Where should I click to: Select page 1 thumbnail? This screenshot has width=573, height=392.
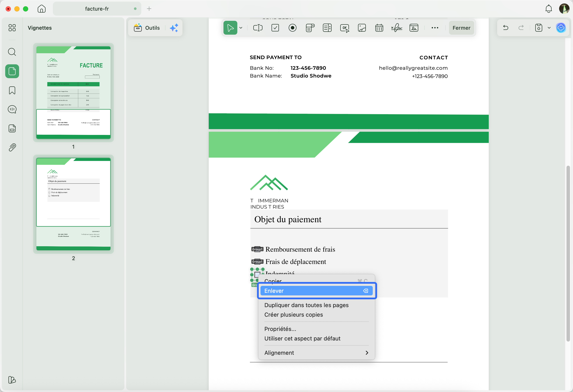click(73, 92)
